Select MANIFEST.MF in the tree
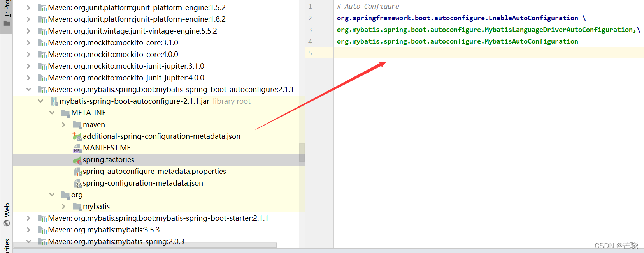This screenshot has height=253, width=644. 107,148
